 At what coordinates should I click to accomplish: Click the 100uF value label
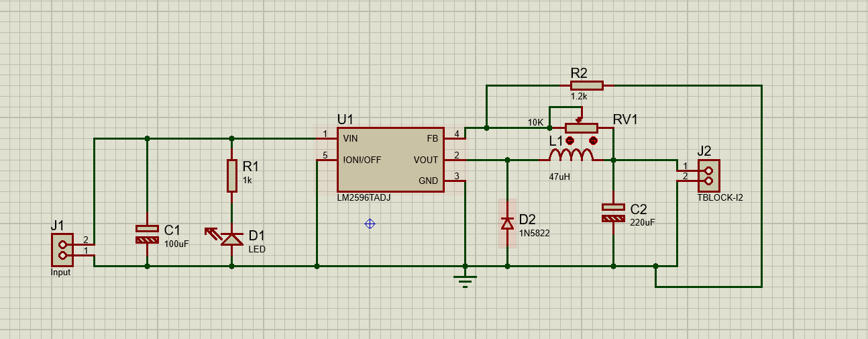pos(176,244)
